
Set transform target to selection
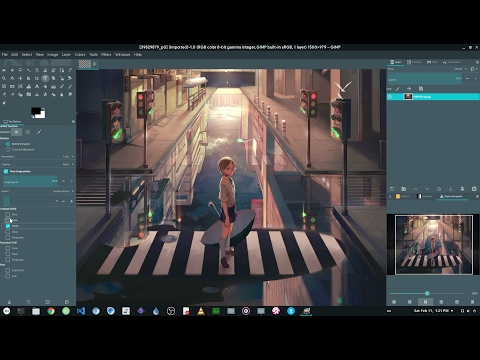click(x=28, y=132)
